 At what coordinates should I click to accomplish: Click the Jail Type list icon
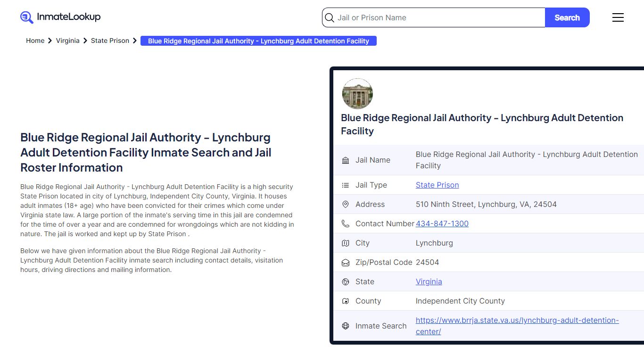coord(346,185)
